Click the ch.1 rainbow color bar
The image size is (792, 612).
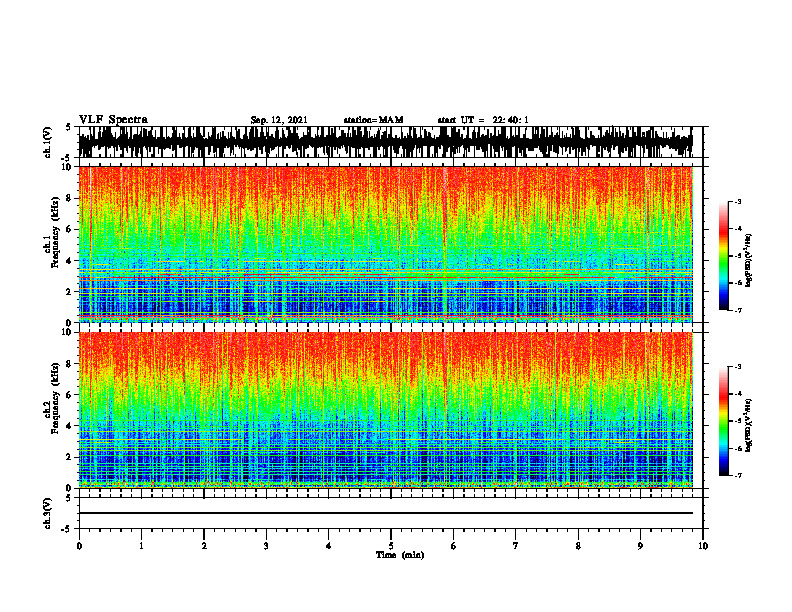coord(724,256)
